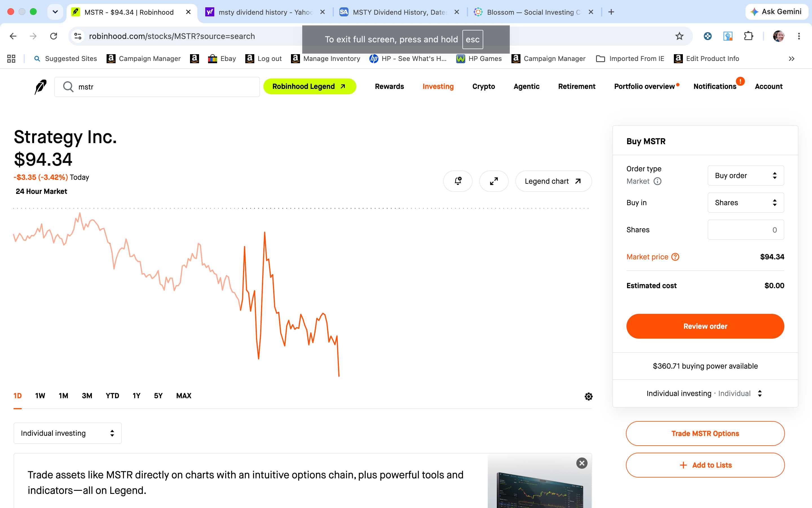This screenshot has height=508, width=812.
Task: Select the MAX chart range
Action: click(184, 396)
